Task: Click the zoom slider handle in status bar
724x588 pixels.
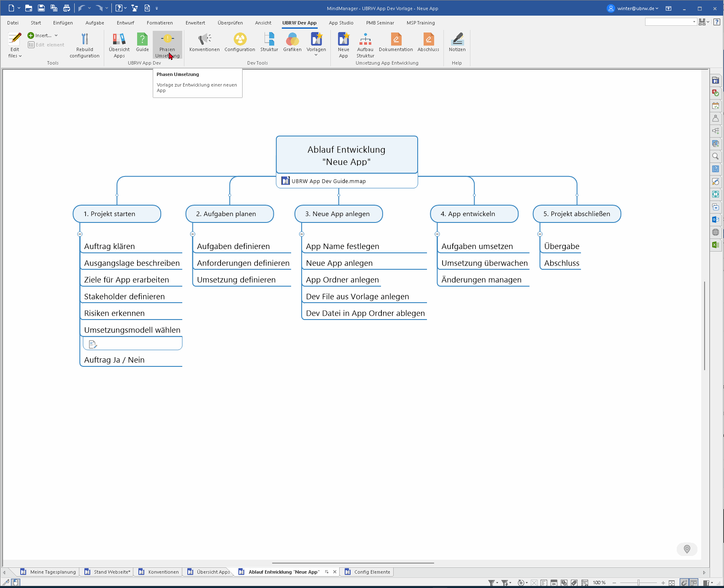Action: click(639, 583)
